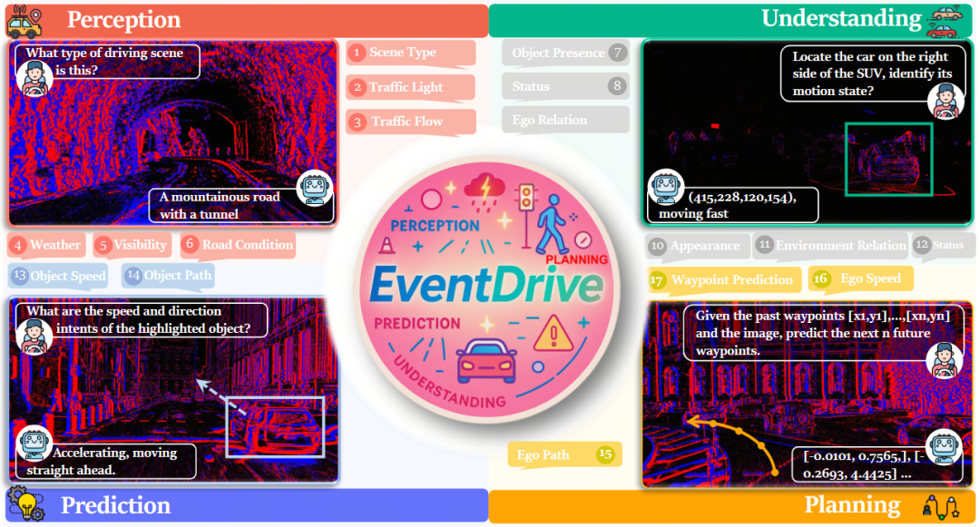This screenshot has width=980, height=527.
Task: Open the 'Ego Path 15' tag
Action: (565, 454)
